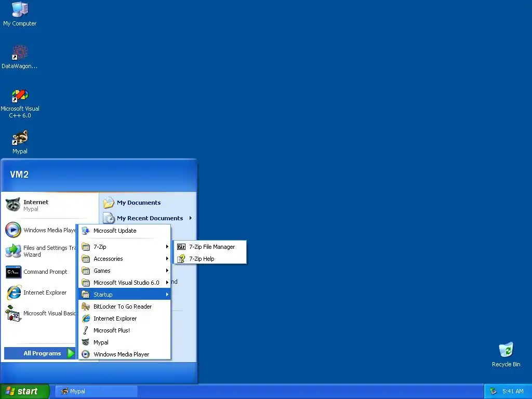Image resolution: width=532 pixels, height=399 pixels.
Task: Select the Mypal raccoon desktop shortcut
Action: pyautogui.click(x=20, y=142)
